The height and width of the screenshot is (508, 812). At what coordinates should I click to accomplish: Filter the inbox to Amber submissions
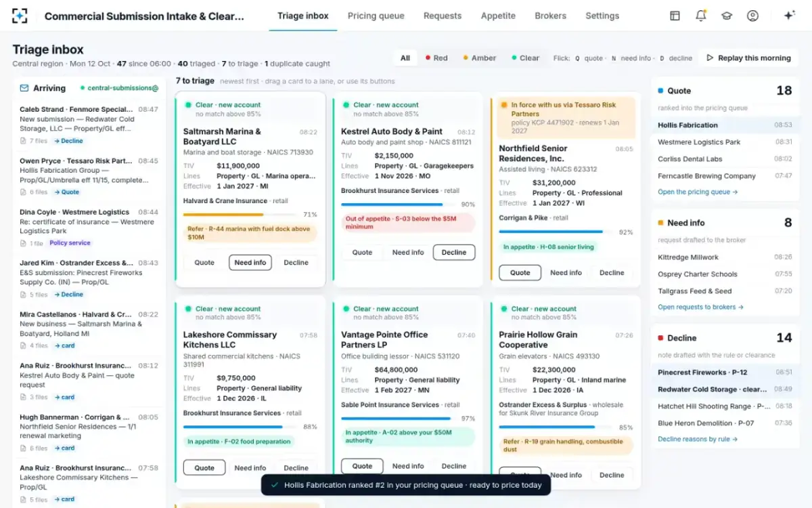(480, 58)
